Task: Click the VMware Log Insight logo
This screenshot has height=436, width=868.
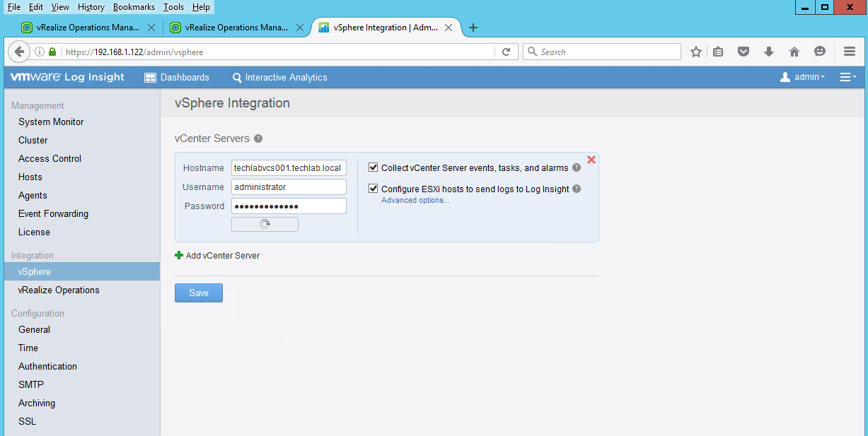Action: (x=67, y=77)
